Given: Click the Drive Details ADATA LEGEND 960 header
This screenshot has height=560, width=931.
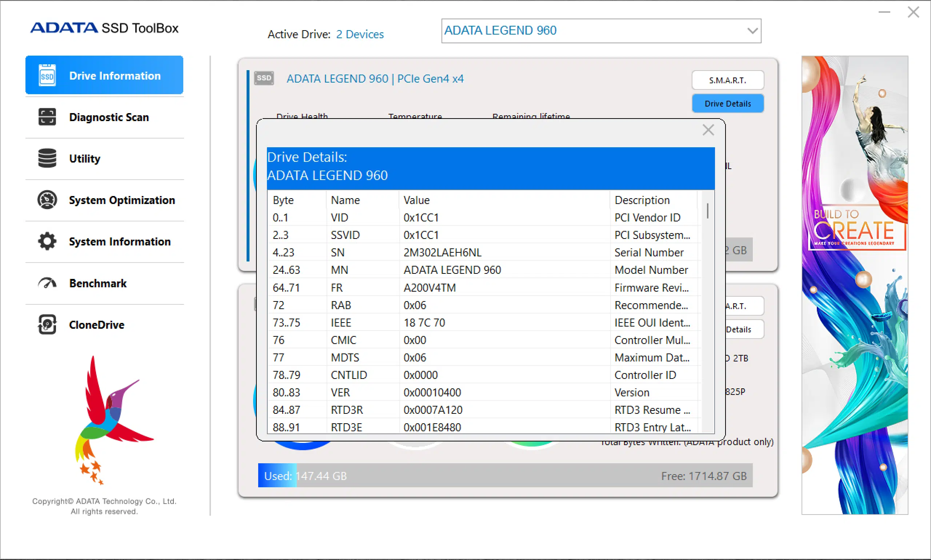Looking at the screenshot, I should pos(491,168).
